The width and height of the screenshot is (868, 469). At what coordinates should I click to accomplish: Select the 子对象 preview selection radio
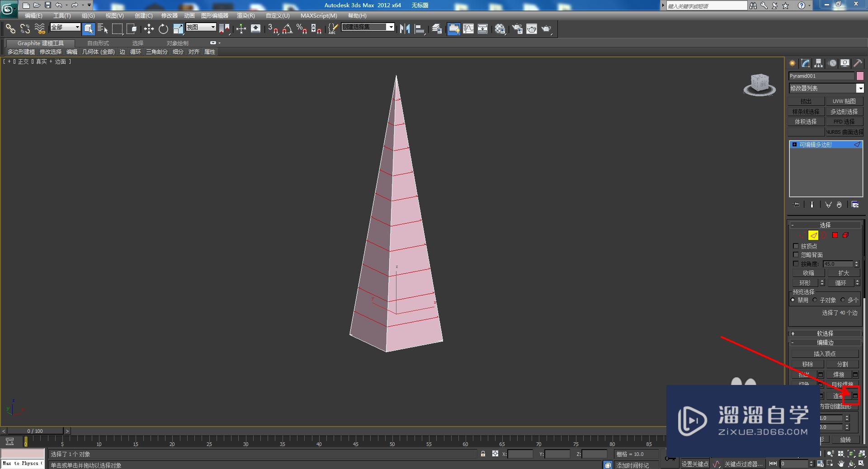[815, 300]
